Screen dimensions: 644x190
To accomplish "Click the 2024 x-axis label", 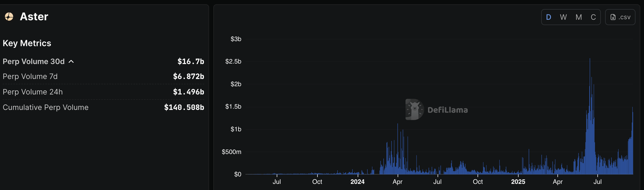I will pyautogui.click(x=357, y=182).
